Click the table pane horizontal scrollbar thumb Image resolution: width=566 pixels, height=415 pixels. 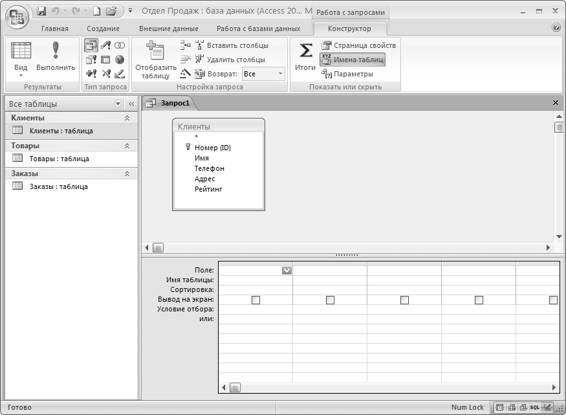pos(158,248)
